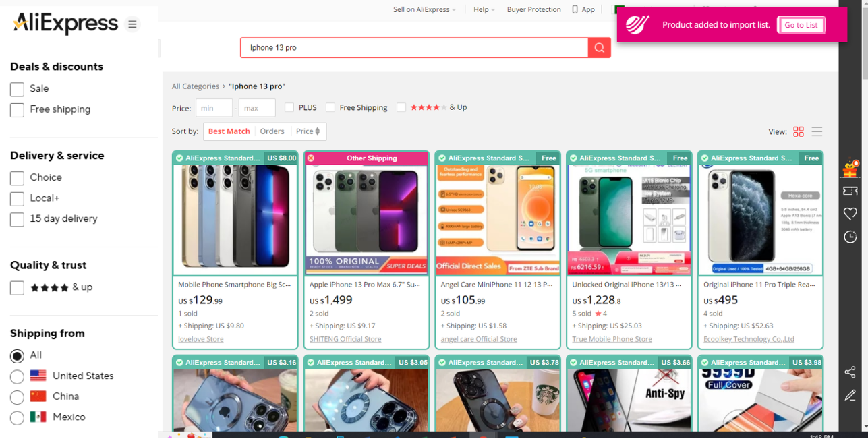
Task: Open the gift box icon in right sidebar
Action: (850, 169)
